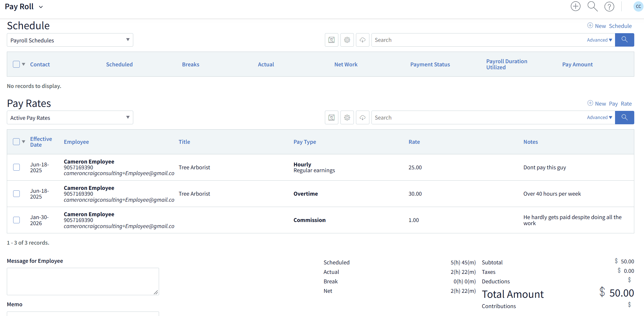644x316 pixels.
Task: Sort Pay Rates by Rate column
Action: (x=414, y=142)
